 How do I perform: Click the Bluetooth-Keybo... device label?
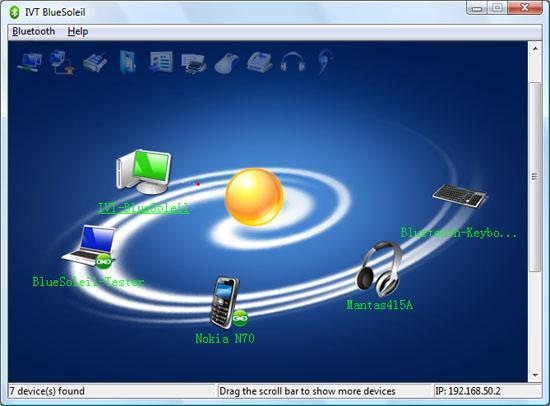click(x=459, y=233)
